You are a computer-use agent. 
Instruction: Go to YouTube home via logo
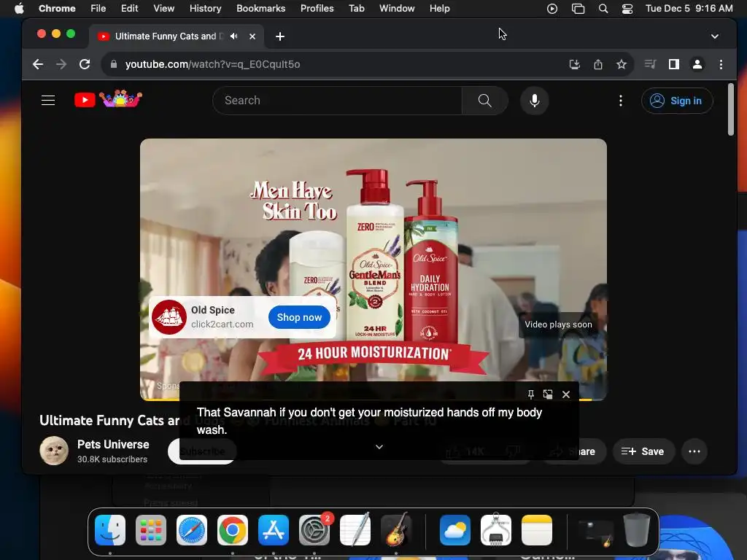[x=108, y=99]
